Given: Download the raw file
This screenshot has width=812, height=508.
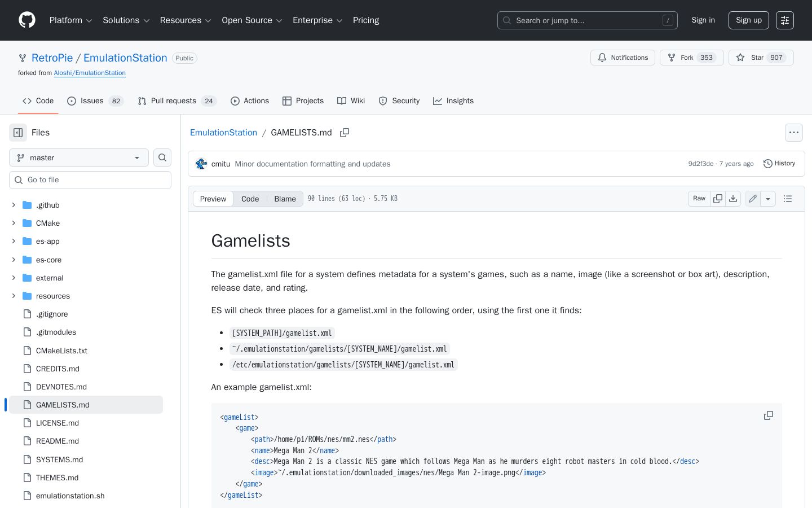Looking at the screenshot, I should [x=733, y=199].
